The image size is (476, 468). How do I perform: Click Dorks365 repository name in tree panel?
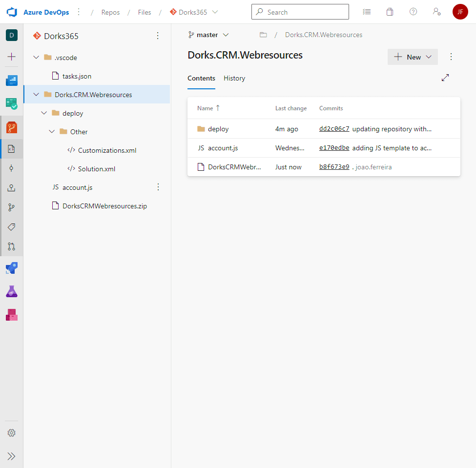point(62,36)
